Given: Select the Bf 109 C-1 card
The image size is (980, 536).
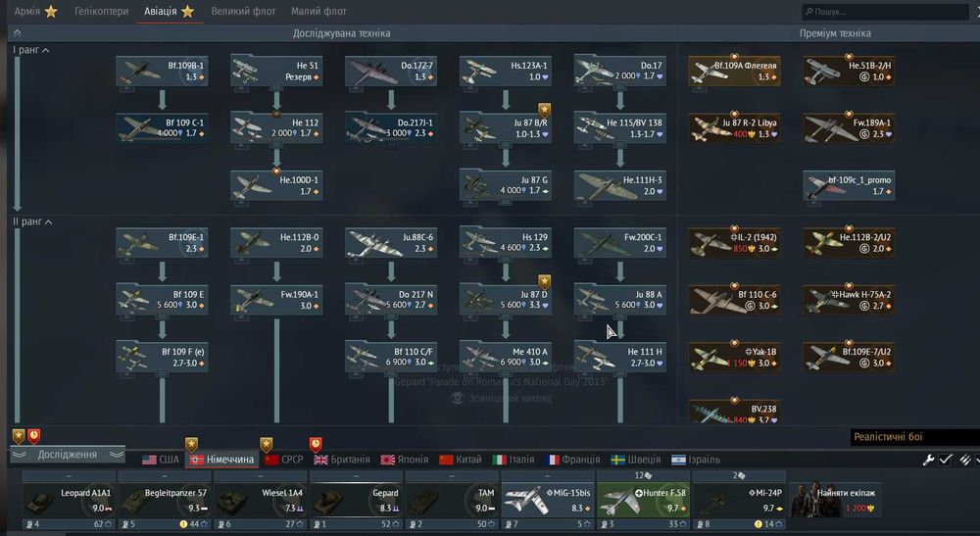Looking at the screenshot, I should (x=162, y=128).
